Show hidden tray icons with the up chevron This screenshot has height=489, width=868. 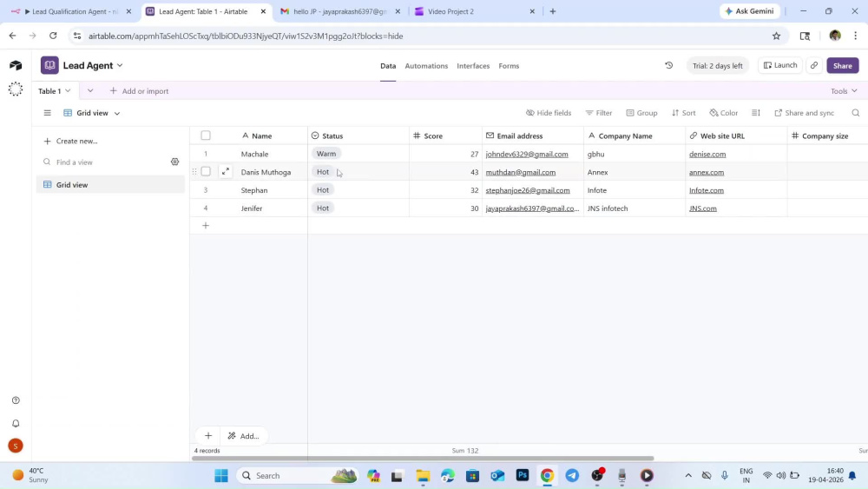click(x=688, y=476)
